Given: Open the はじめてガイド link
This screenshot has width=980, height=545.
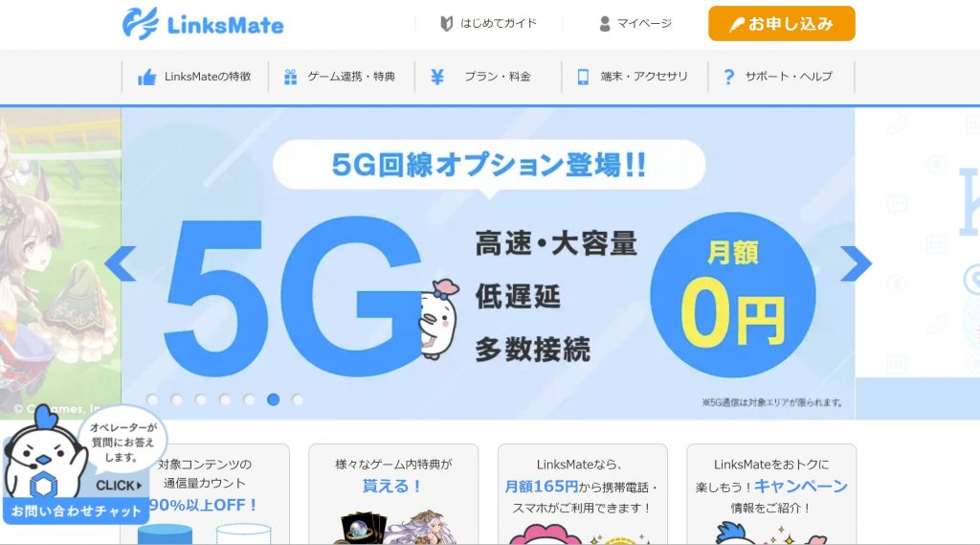Looking at the screenshot, I should pyautogui.click(x=489, y=24).
